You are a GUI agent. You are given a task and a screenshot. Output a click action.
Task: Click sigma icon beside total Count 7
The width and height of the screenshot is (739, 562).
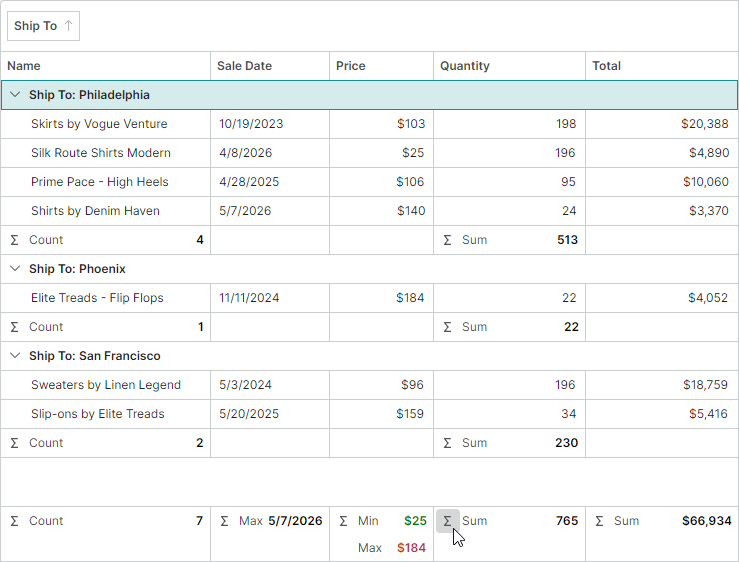click(15, 521)
